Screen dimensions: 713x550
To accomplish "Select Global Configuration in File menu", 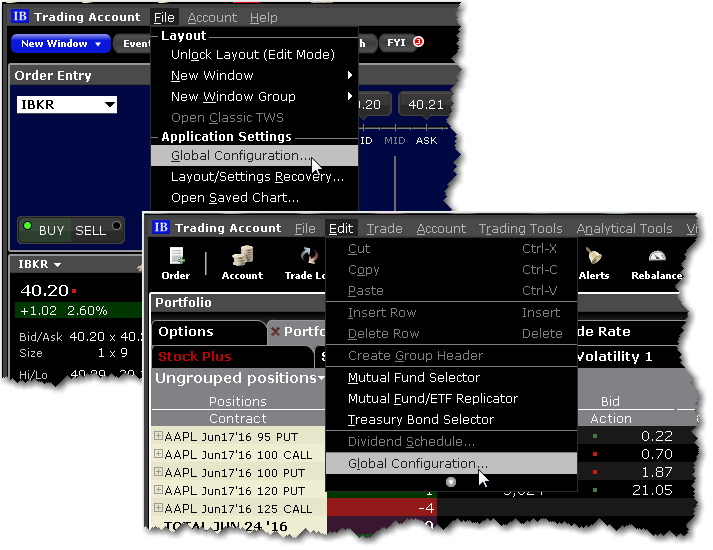I will pyautogui.click(x=254, y=155).
